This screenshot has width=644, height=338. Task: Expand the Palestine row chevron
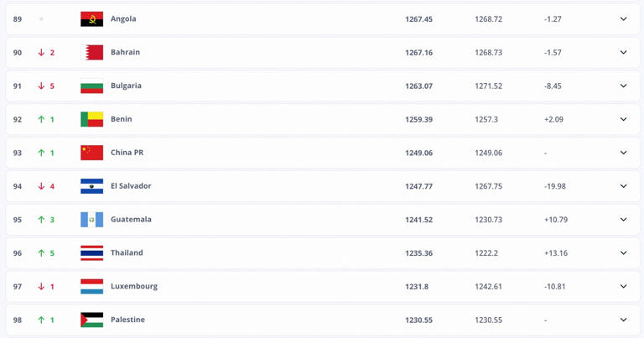623,320
